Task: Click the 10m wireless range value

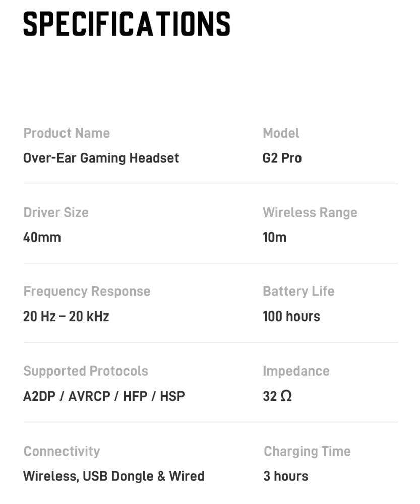Action: tap(274, 237)
